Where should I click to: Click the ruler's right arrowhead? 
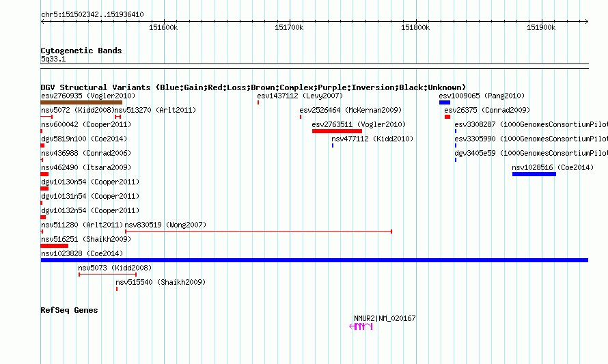(586, 22)
